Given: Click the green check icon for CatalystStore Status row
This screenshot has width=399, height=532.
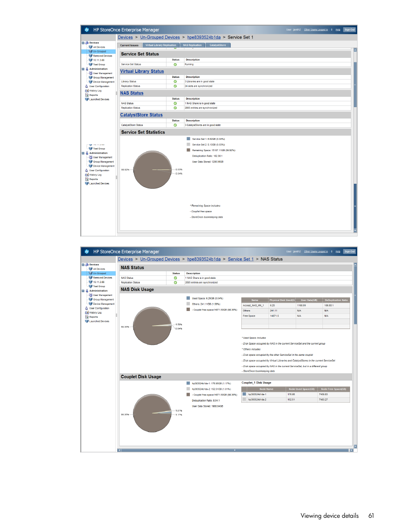Looking at the screenshot, I should (175, 125).
